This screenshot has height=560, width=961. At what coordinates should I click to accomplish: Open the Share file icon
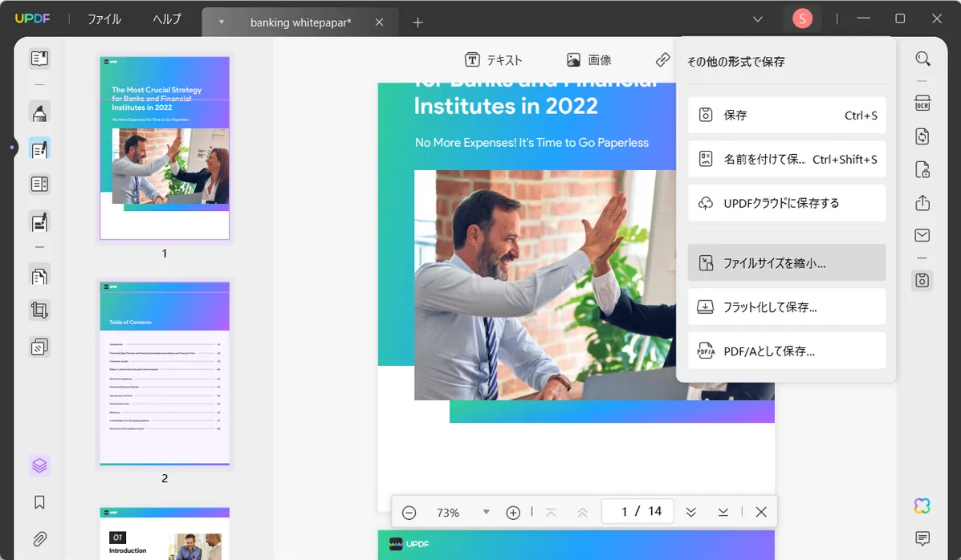922,203
